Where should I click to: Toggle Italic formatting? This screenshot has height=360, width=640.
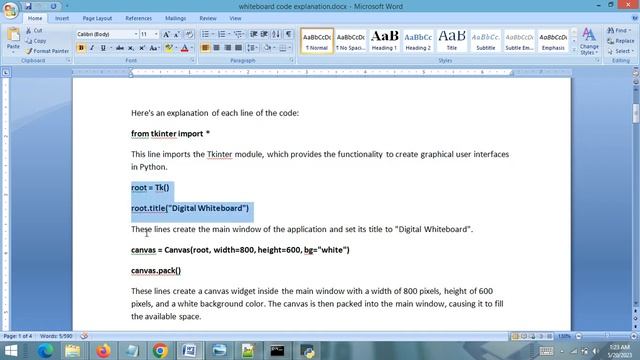tap(92, 48)
